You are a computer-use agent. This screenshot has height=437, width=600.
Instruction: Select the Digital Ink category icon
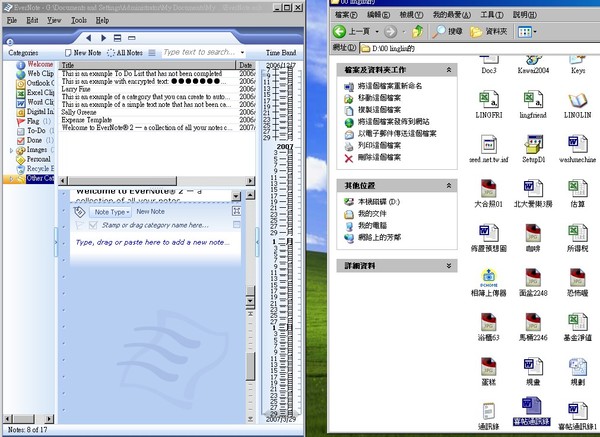pos(21,112)
